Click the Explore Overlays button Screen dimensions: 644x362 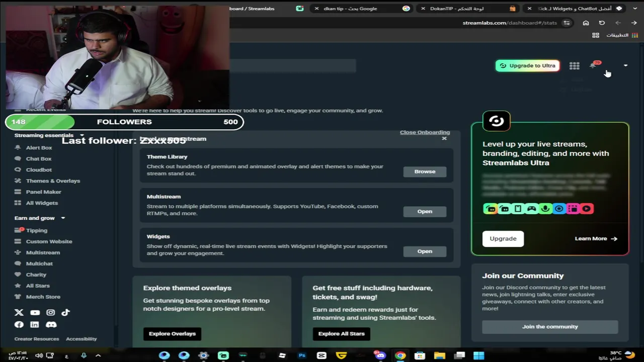click(172, 333)
